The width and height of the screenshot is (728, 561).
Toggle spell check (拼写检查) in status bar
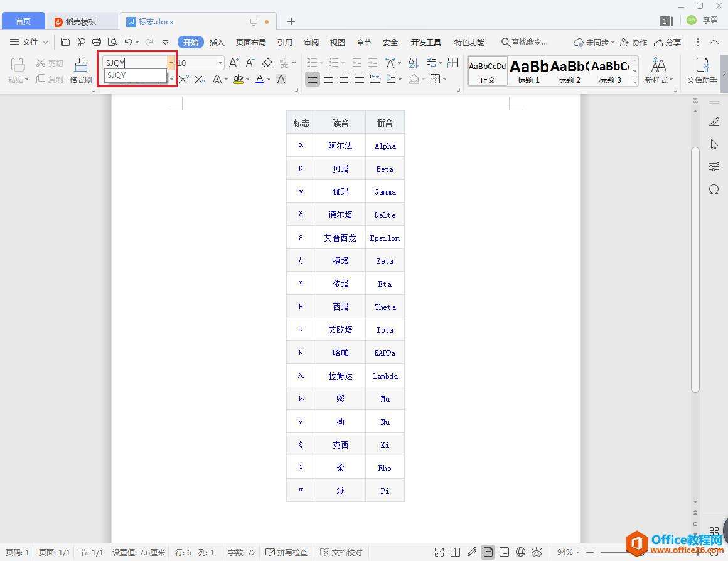(x=287, y=552)
